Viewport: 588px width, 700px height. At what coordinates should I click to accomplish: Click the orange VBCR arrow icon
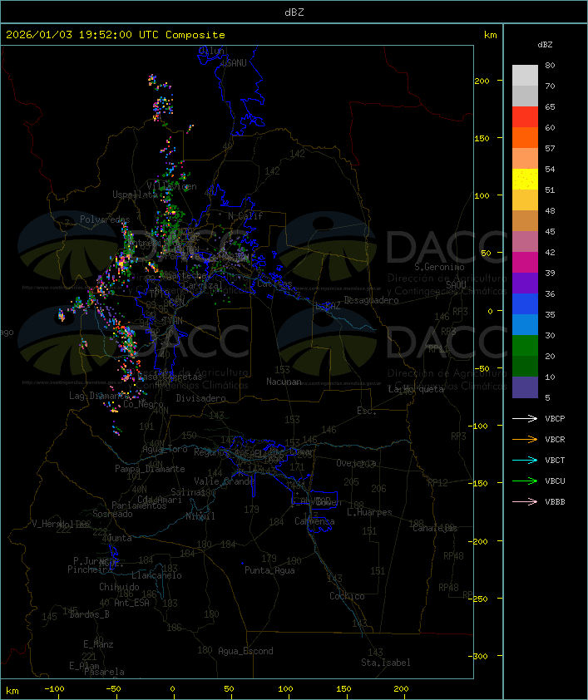coord(525,440)
